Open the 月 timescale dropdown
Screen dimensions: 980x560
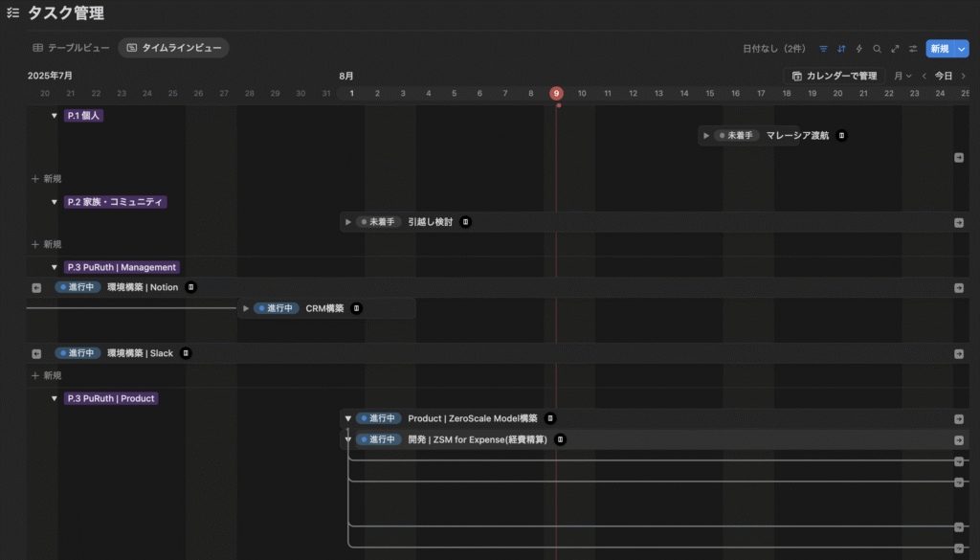[902, 76]
